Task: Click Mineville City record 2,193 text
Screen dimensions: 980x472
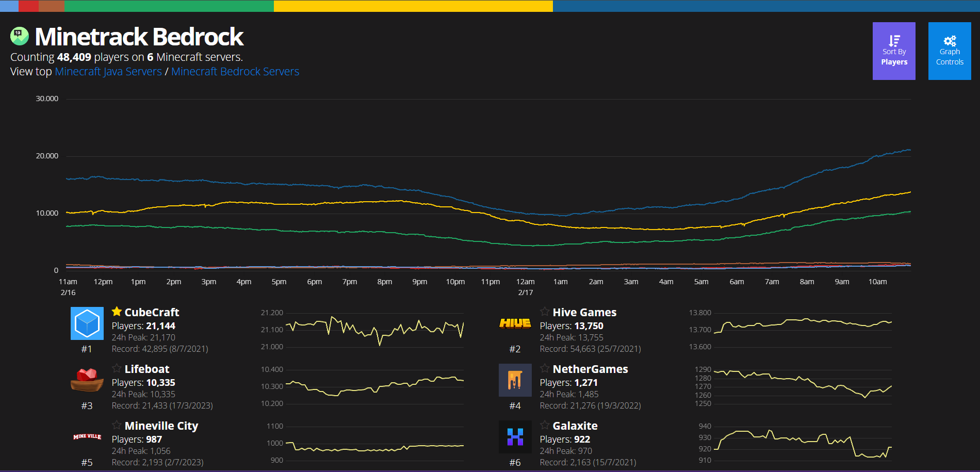Action: click(157, 462)
